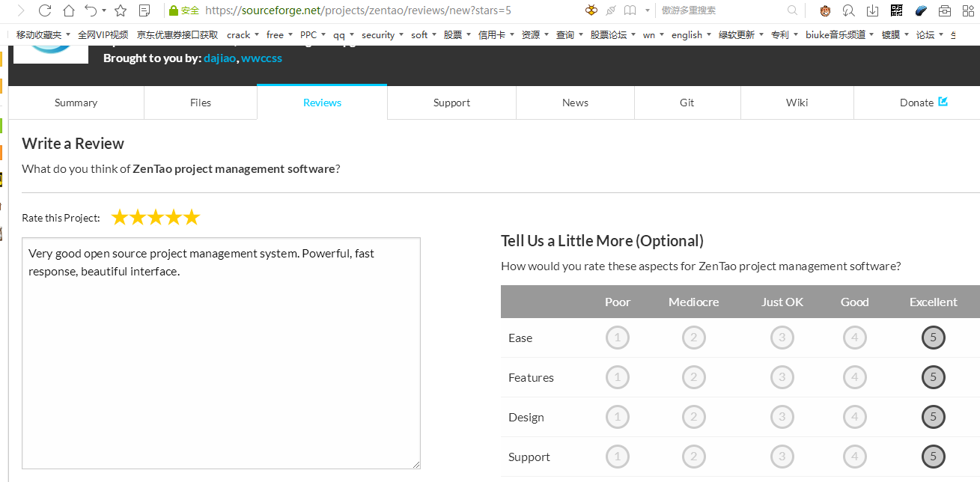The image size is (980, 482).
Task: Open the Donate tab
Action: coord(916,103)
